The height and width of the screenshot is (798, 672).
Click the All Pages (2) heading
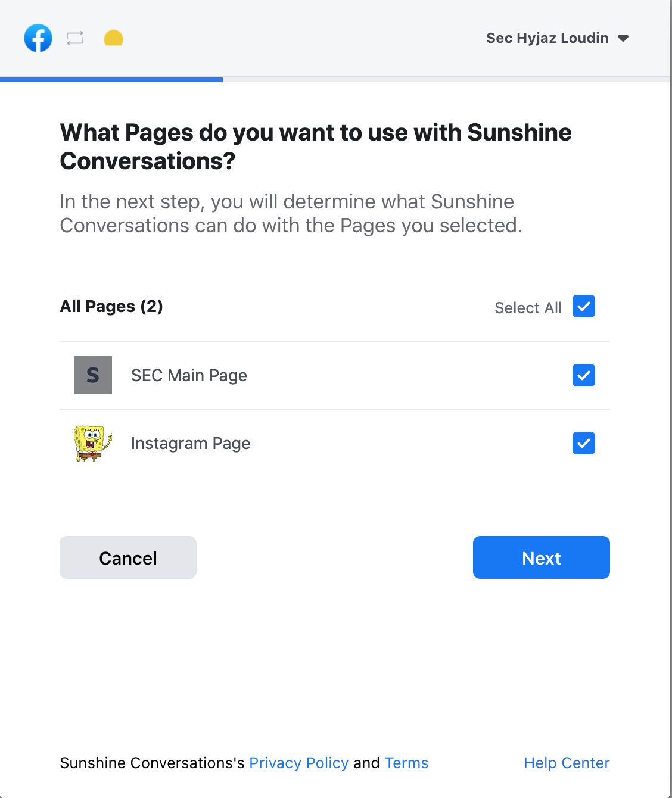(x=111, y=306)
